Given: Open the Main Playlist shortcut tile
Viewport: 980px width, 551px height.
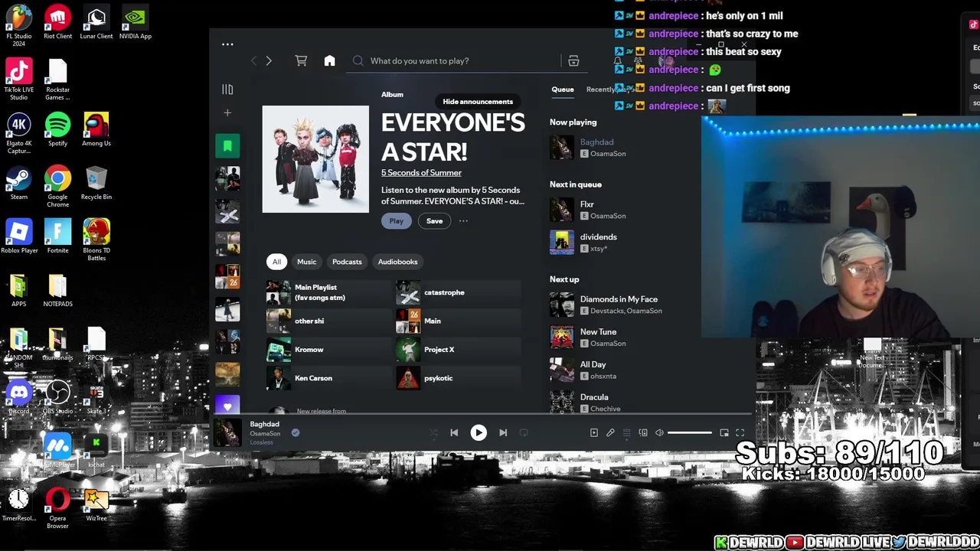Looking at the screenshot, I should pyautogui.click(x=328, y=292).
